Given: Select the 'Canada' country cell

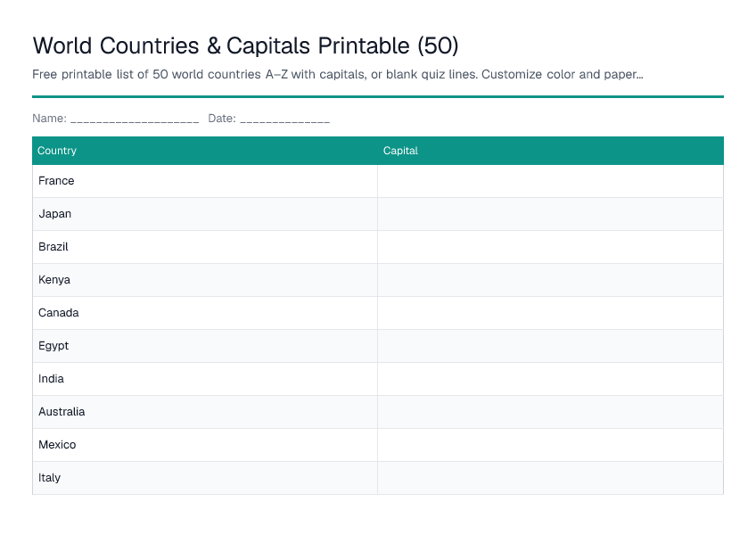Looking at the screenshot, I should point(205,313).
